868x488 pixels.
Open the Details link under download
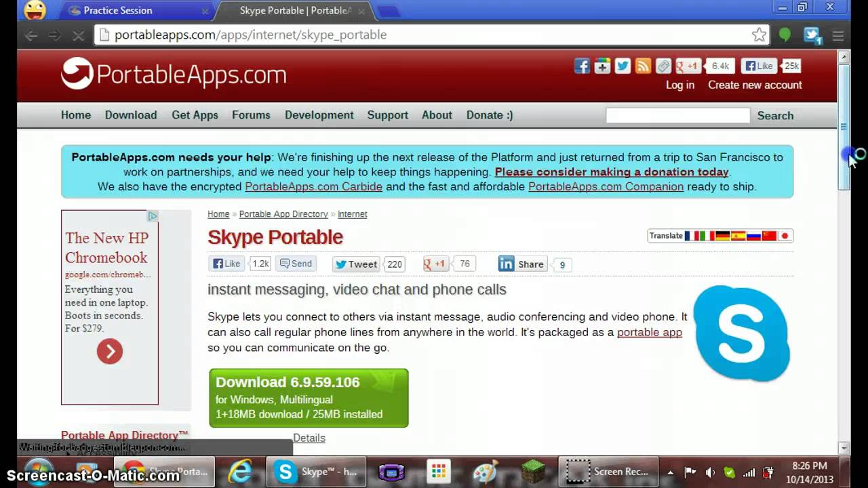[309, 438]
